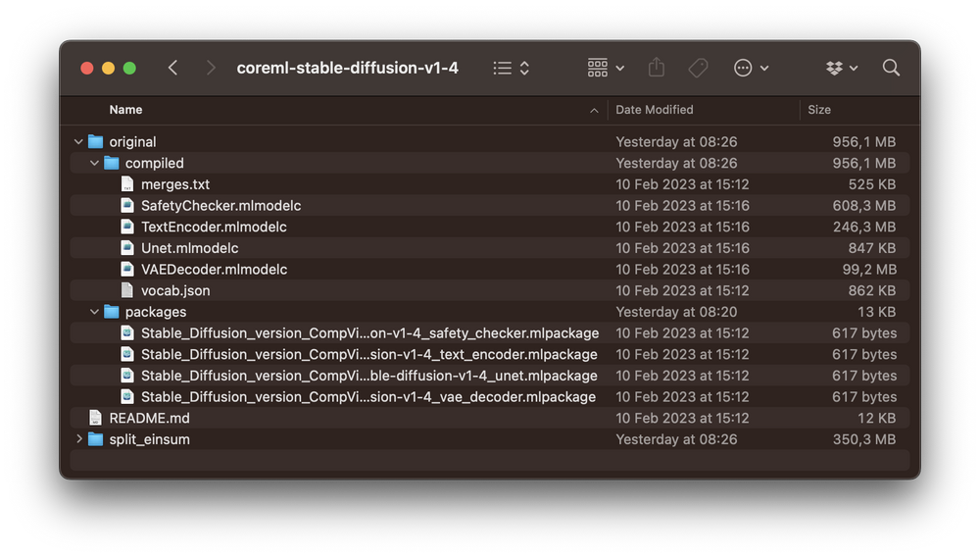Click the Back navigation arrow
This screenshot has width=980, height=558.
pyautogui.click(x=173, y=68)
